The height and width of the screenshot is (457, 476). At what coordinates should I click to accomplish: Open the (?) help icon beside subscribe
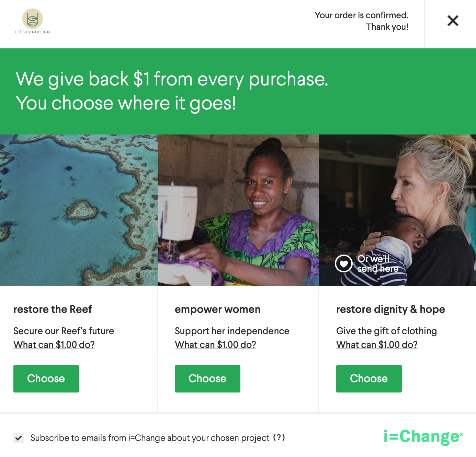tap(279, 437)
